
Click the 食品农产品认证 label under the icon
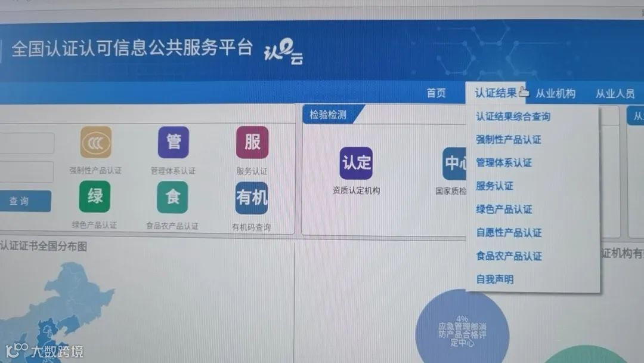172,226
